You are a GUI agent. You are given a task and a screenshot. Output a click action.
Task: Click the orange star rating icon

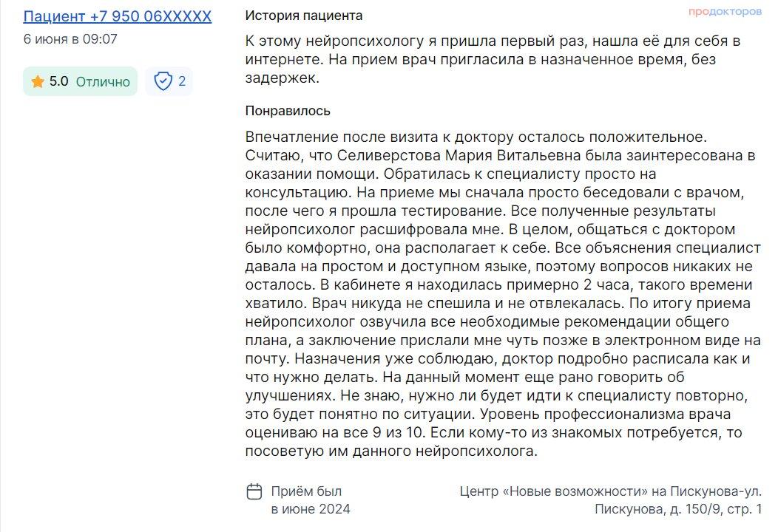coord(37,81)
